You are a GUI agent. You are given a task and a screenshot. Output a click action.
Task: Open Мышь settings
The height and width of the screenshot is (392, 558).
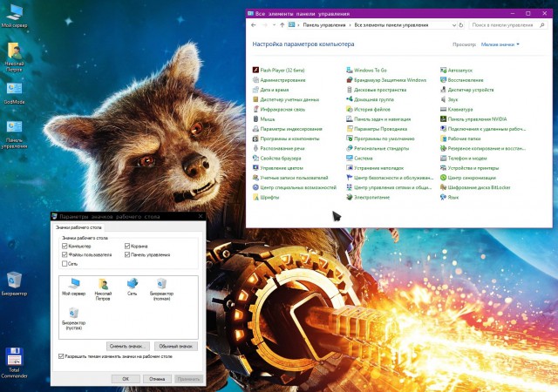tap(263, 119)
